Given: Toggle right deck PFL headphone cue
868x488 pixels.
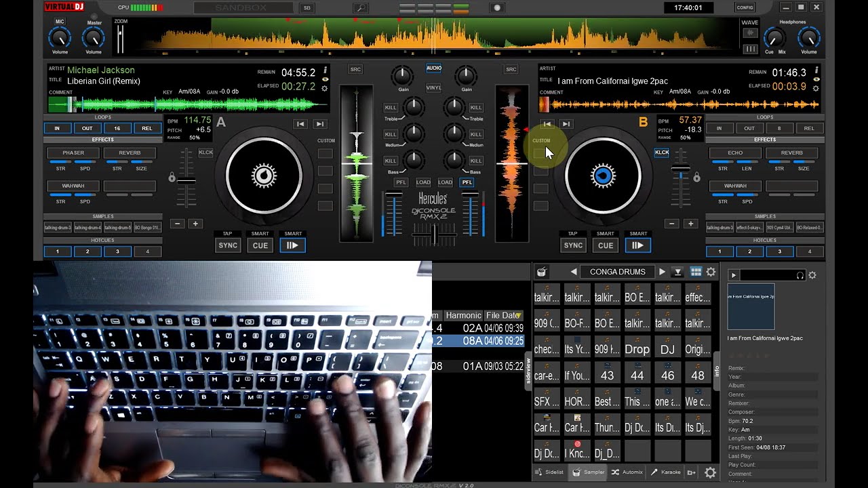Looking at the screenshot, I should (467, 182).
